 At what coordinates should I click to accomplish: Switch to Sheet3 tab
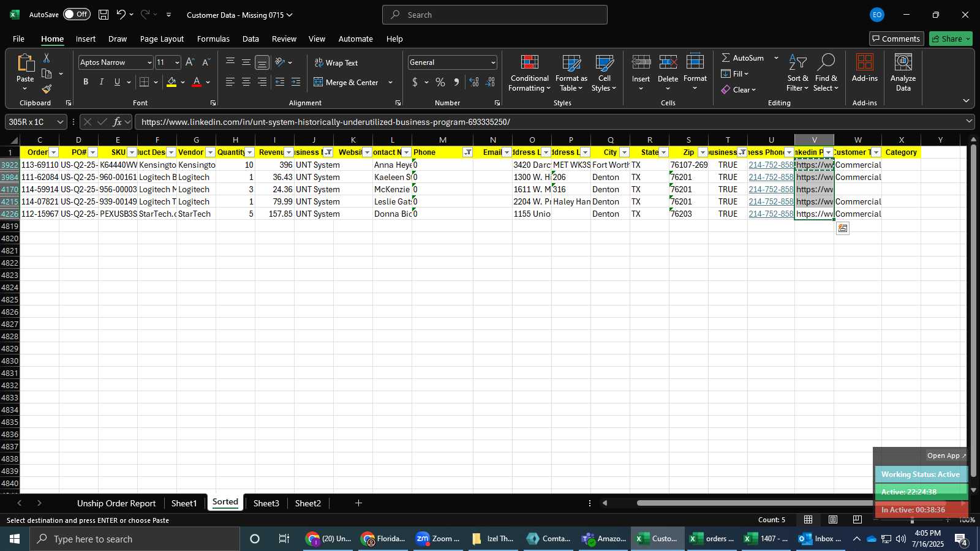coord(266,503)
